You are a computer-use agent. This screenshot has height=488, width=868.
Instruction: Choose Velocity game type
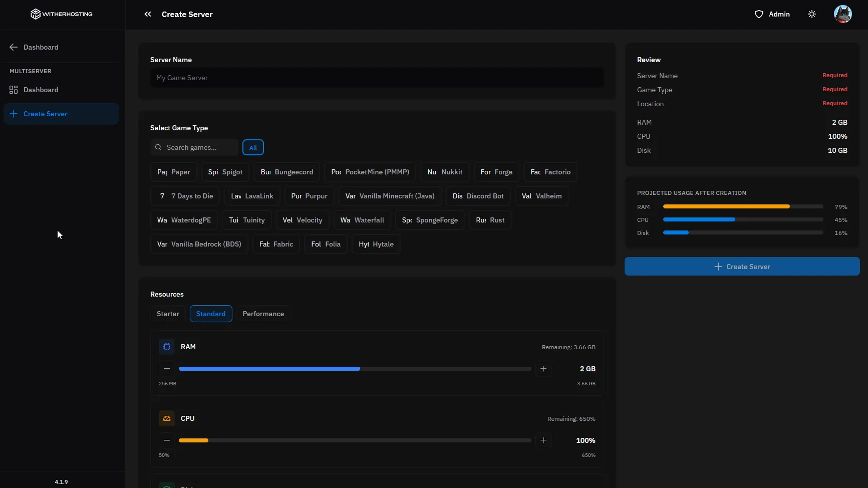click(x=303, y=220)
